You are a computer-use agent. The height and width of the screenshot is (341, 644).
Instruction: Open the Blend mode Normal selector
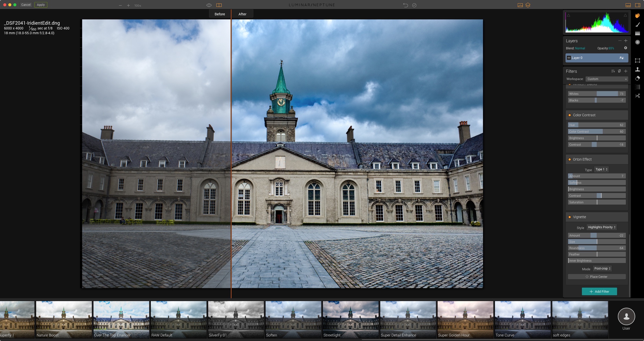coord(580,48)
